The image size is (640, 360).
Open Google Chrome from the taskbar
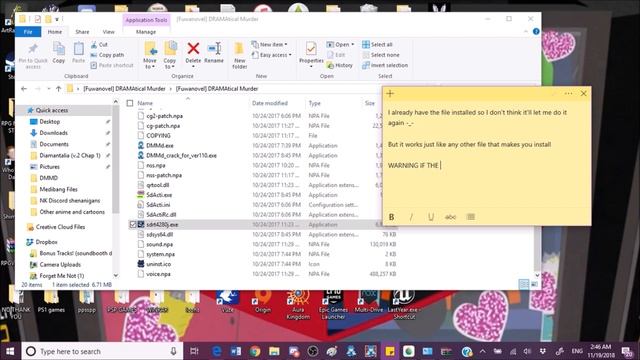click(x=255, y=351)
